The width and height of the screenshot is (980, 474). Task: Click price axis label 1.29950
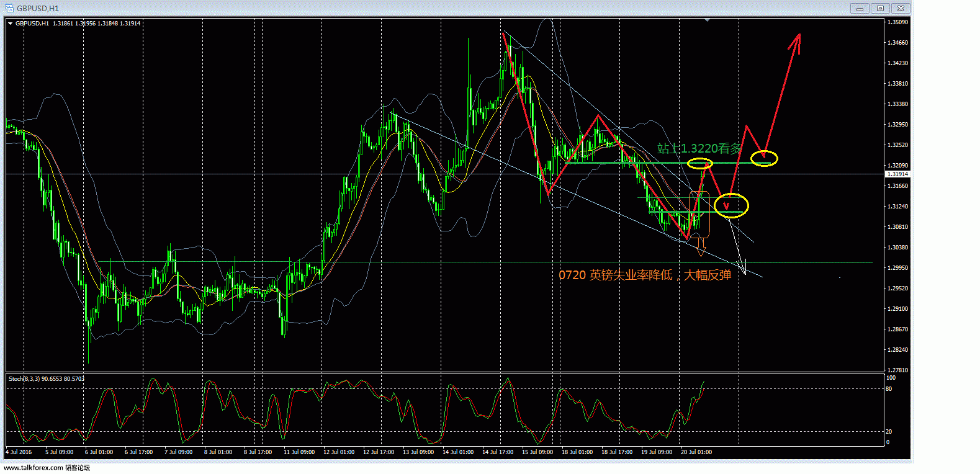897,268
